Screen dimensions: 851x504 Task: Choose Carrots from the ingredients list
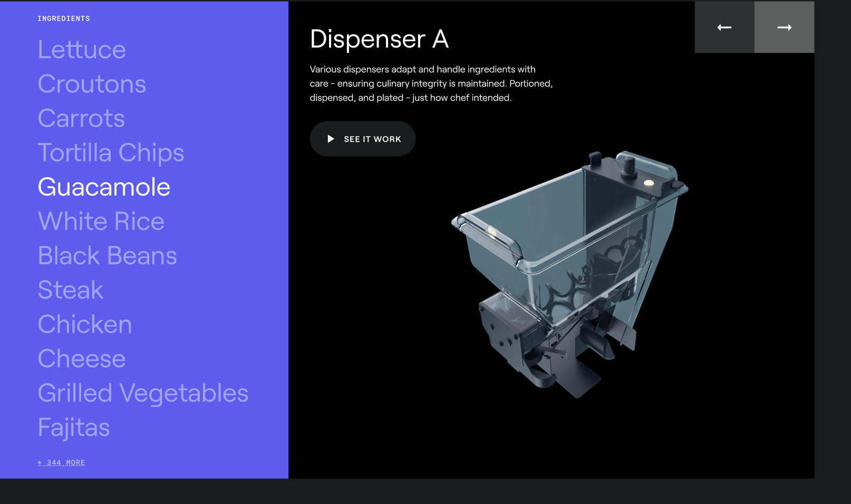tap(81, 118)
